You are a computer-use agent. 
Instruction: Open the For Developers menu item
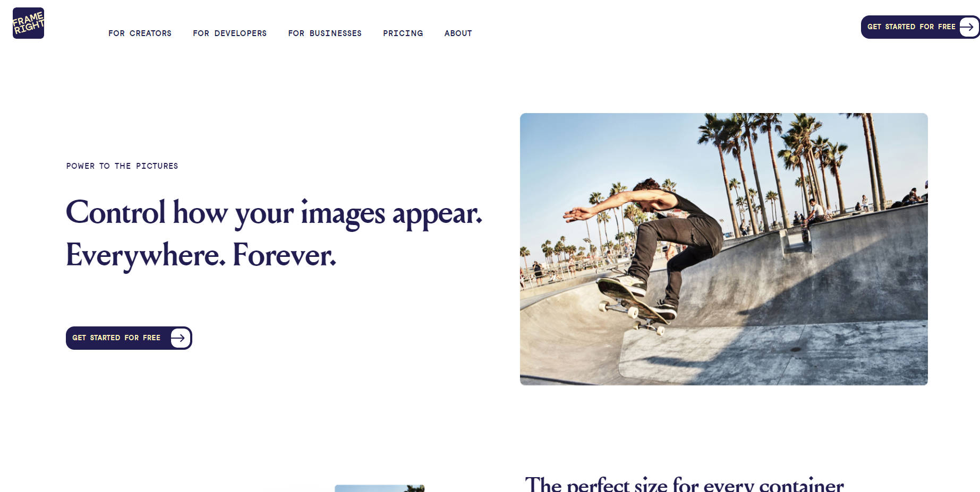coord(229,33)
